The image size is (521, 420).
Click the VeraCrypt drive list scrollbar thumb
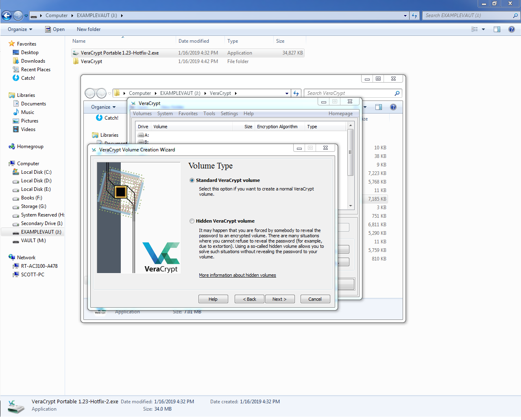[x=350, y=153]
